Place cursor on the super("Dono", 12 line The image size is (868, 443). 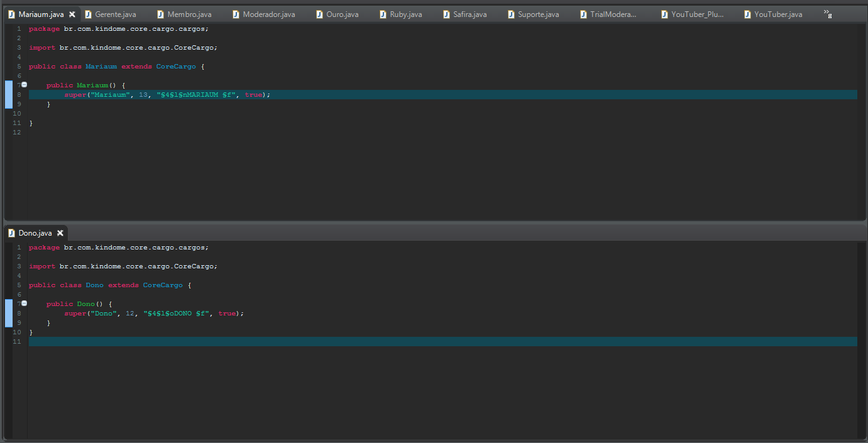[x=154, y=313]
